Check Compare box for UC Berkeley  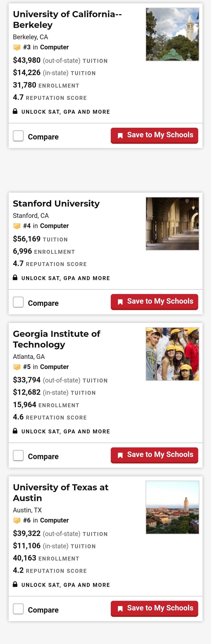coord(18,136)
